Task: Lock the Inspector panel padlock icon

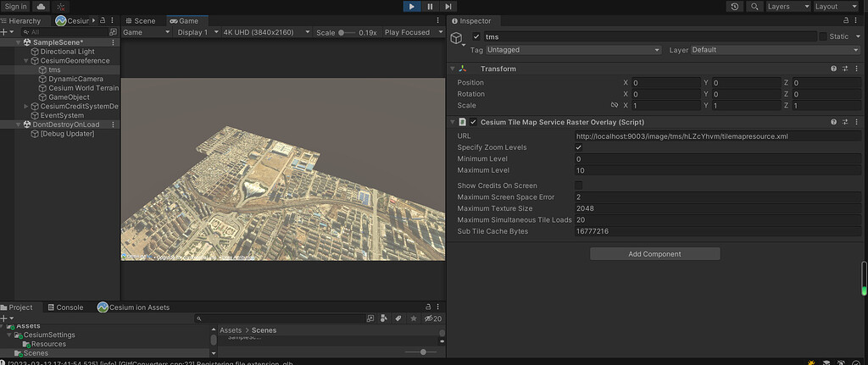Action: pyautogui.click(x=846, y=20)
